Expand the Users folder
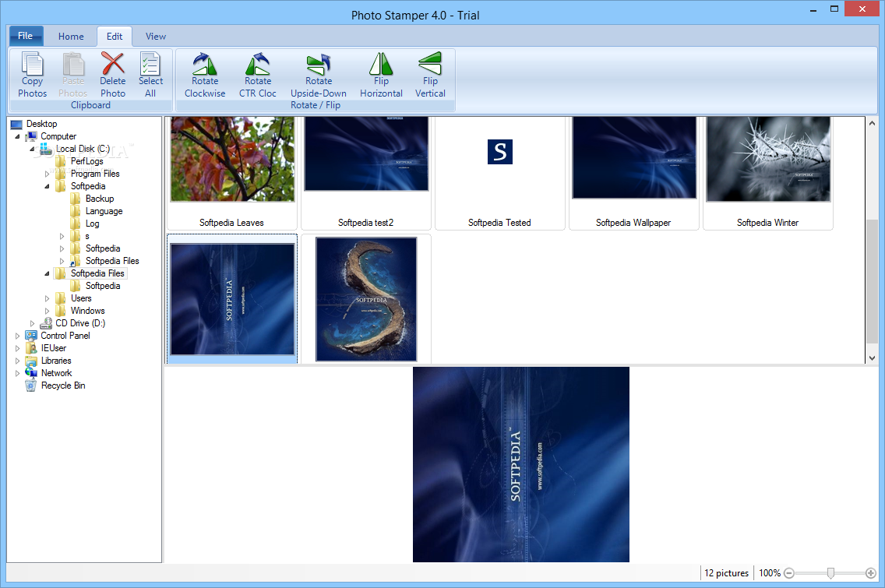The image size is (885, 588). point(47,298)
